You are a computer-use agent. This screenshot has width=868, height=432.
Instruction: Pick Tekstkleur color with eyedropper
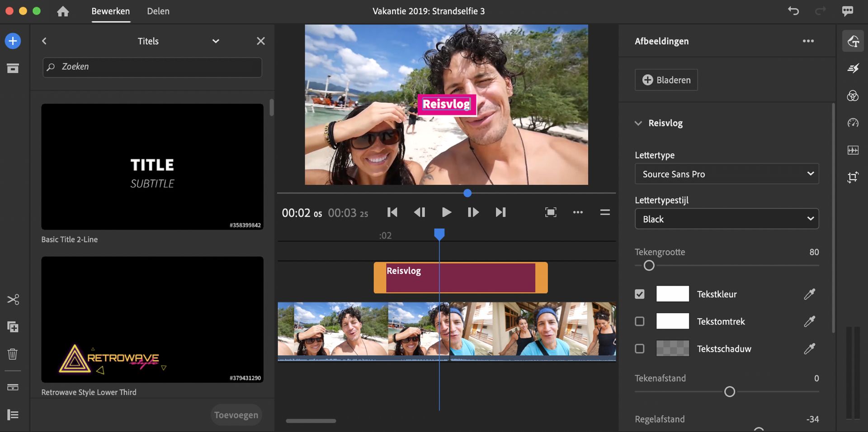[809, 294]
